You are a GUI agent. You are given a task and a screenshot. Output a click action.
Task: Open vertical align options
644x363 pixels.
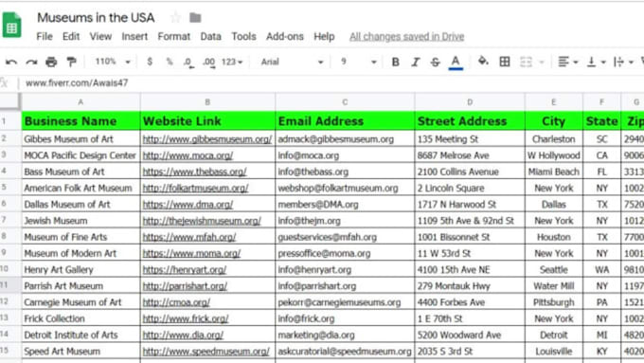[596, 62]
